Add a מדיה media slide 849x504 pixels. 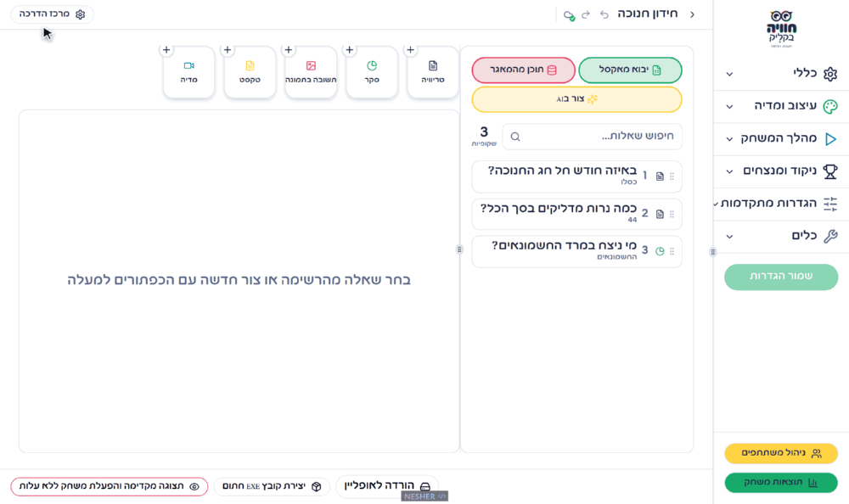pyautogui.click(x=188, y=72)
